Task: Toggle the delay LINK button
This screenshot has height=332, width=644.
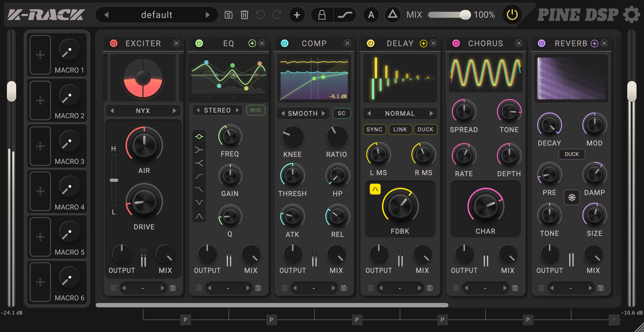Action: (x=400, y=129)
